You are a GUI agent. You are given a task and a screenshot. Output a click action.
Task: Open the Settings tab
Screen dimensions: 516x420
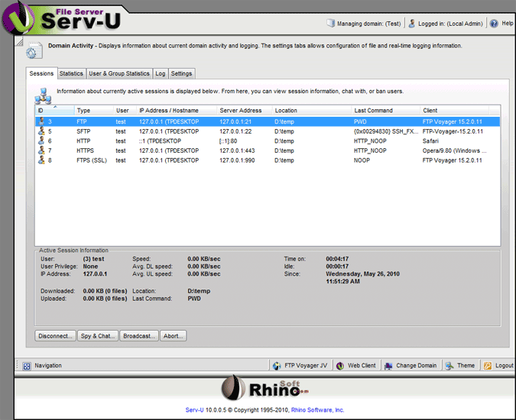coord(182,74)
